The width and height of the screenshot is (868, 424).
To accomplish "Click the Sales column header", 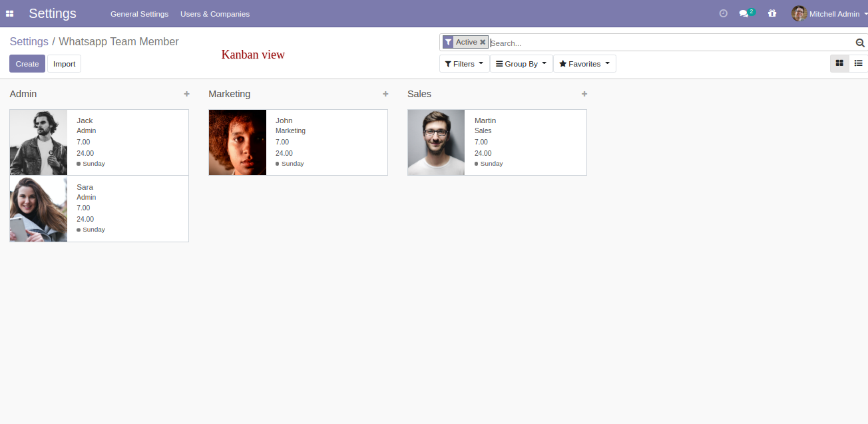I will pos(419,94).
